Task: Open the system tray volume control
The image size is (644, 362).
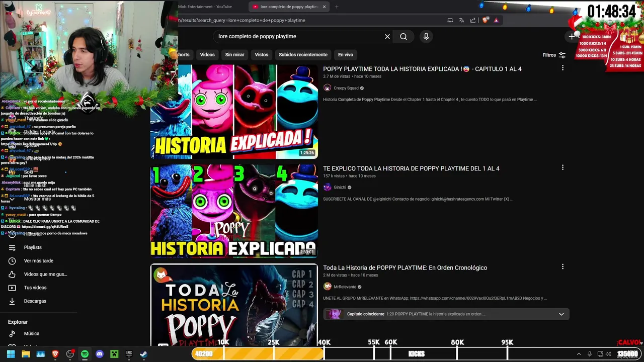Action: pyautogui.click(x=609, y=354)
